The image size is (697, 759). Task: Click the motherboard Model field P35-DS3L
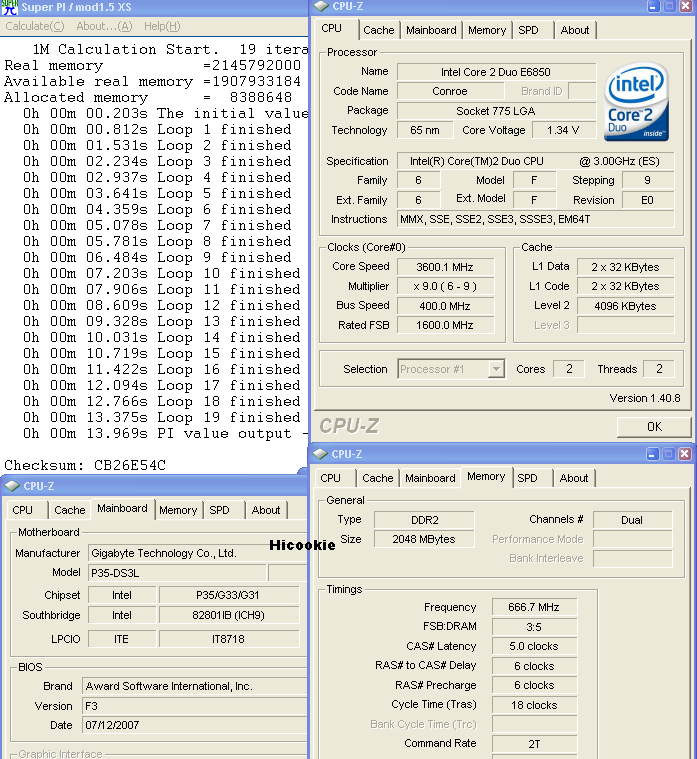click(x=177, y=573)
